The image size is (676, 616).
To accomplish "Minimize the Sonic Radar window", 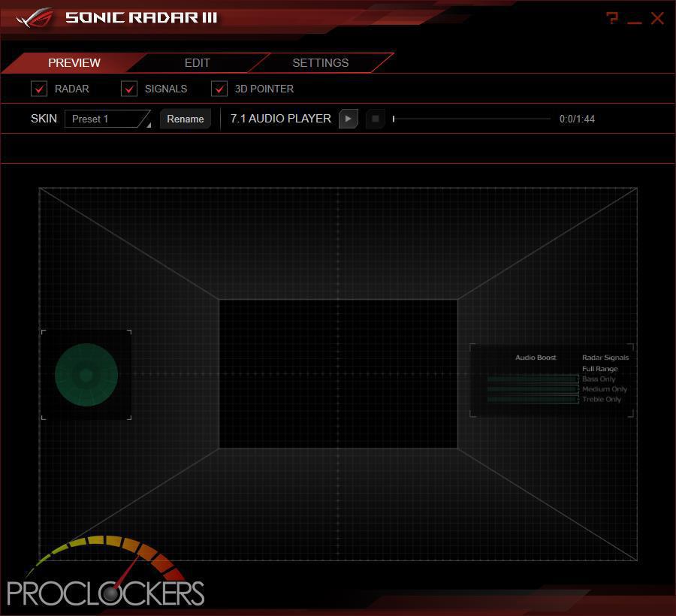I will pyautogui.click(x=634, y=22).
